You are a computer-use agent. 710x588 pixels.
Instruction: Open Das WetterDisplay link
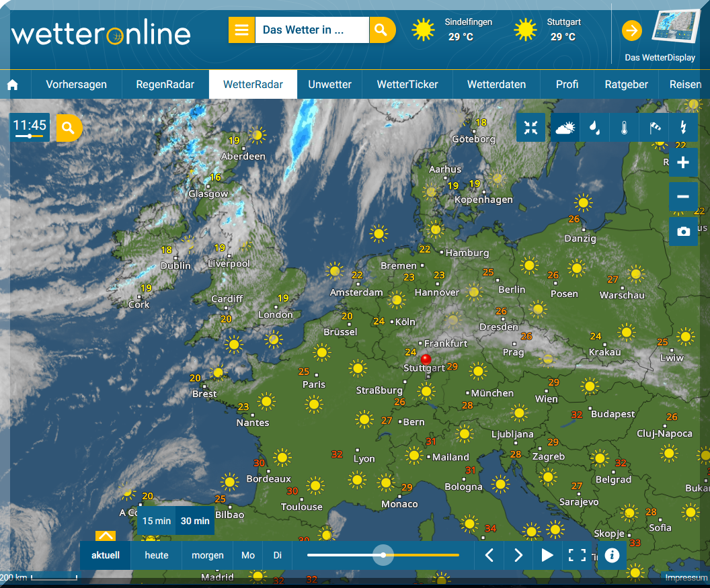pos(660,37)
